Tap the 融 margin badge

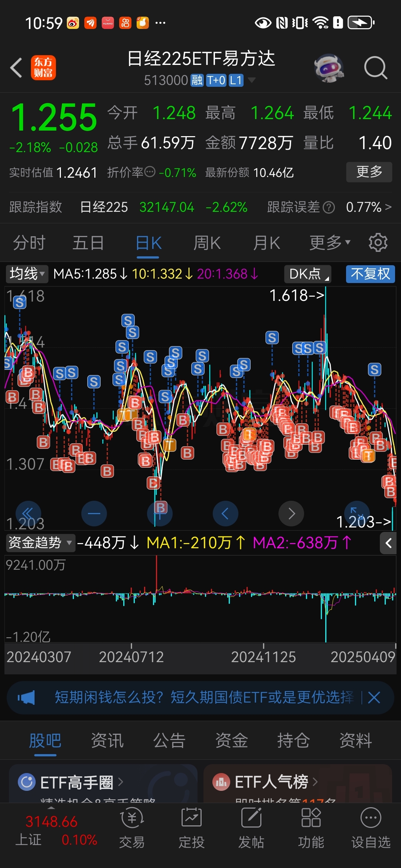pos(197,80)
